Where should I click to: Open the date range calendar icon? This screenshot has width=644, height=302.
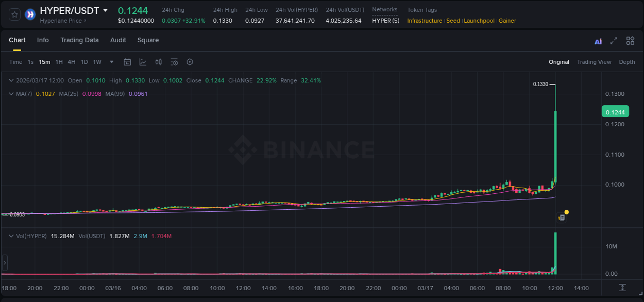click(127, 62)
